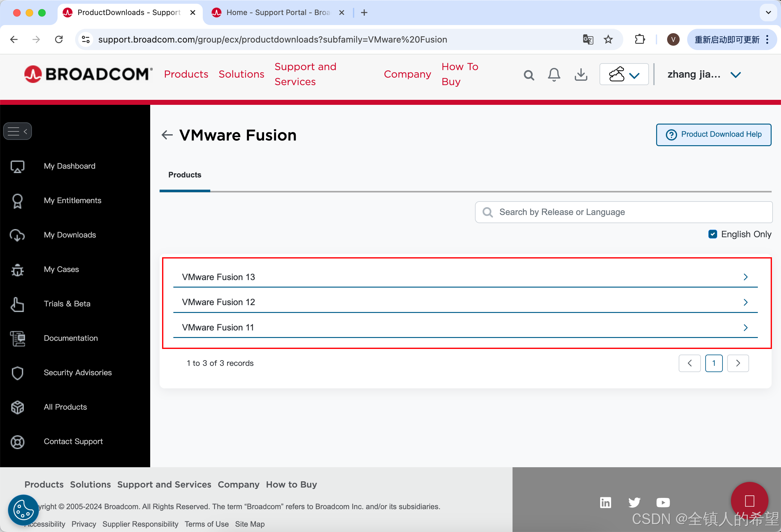Click the browser address bar URL
Viewport: 781px width, 532px height.
pos(273,39)
